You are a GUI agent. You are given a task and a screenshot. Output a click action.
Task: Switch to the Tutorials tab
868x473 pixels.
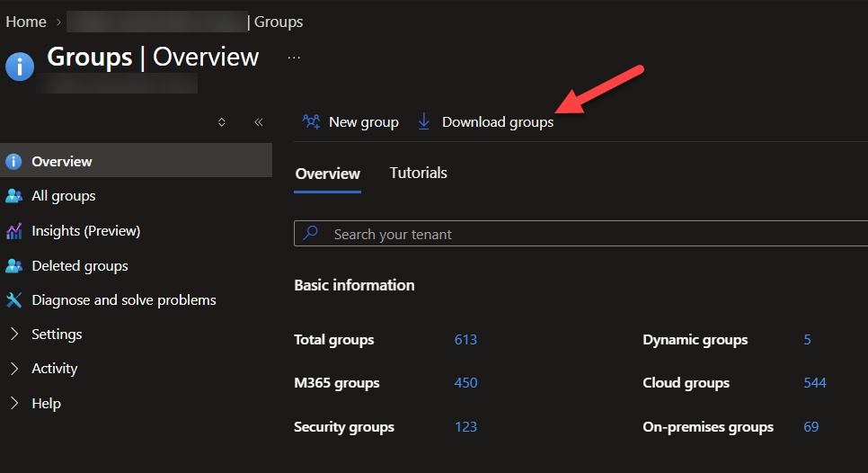click(x=419, y=173)
